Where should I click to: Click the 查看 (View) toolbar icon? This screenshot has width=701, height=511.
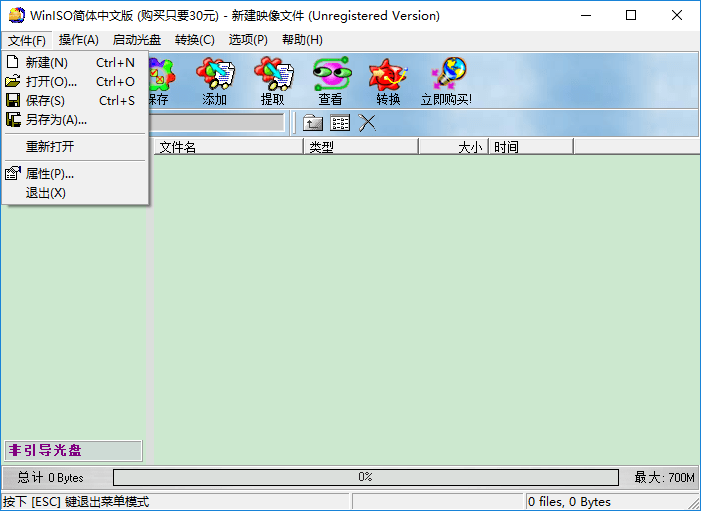tap(331, 80)
